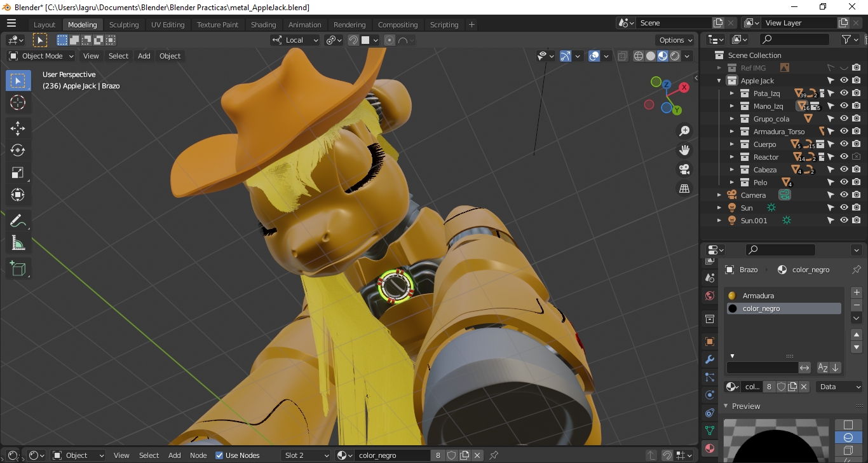Toggle the Use Nodes checkbox
The height and width of the screenshot is (463, 868).
coord(219,455)
